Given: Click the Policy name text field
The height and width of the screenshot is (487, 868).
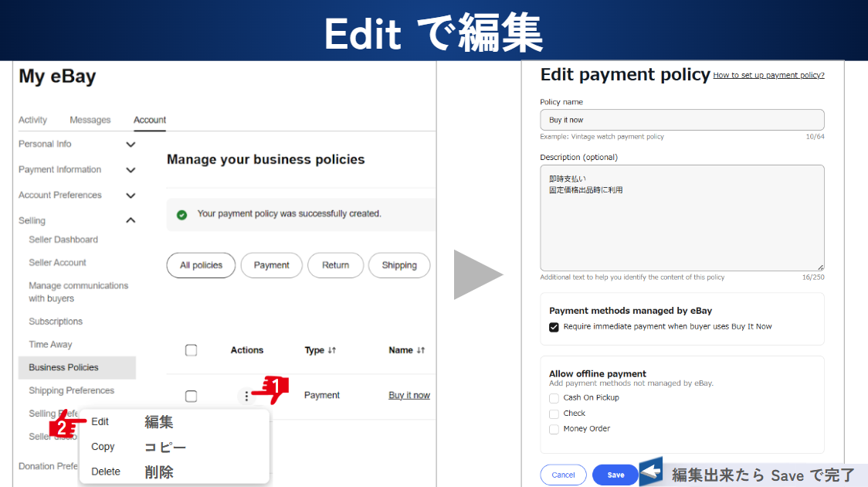Looking at the screenshot, I should pyautogui.click(x=681, y=120).
